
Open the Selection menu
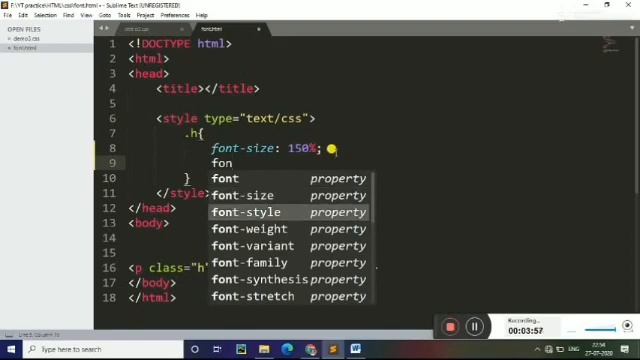click(x=45, y=15)
